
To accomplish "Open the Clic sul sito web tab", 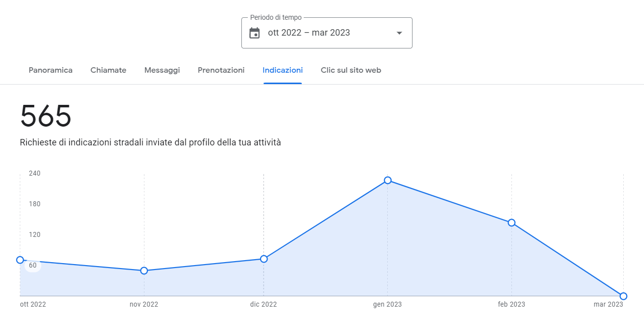I will [351, 70].
